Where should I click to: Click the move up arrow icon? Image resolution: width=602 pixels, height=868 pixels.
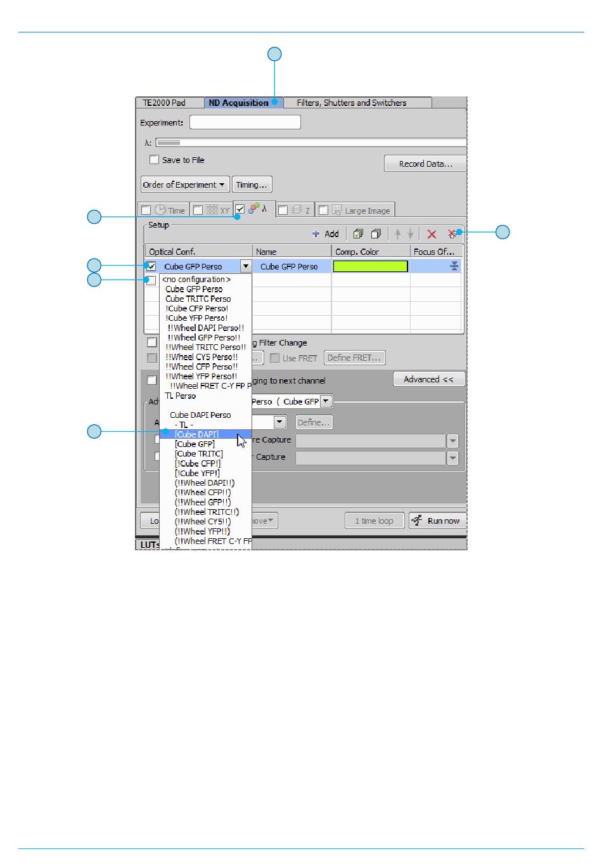coord(398,234)
